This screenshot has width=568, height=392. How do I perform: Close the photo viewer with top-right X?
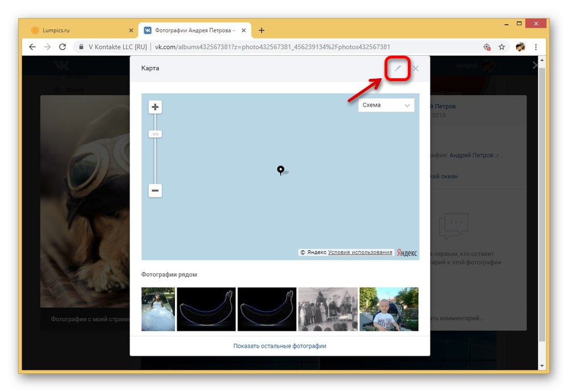pyautogui.click(x=535, y=65)
